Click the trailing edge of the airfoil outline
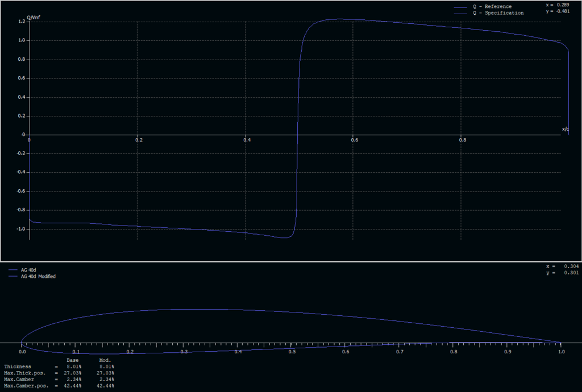 (560, 343)
